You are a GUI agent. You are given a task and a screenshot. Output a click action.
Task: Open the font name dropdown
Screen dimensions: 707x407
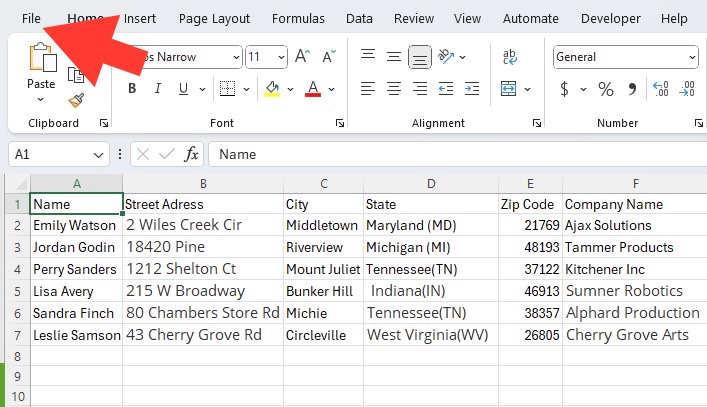click(x=236, y=57)
